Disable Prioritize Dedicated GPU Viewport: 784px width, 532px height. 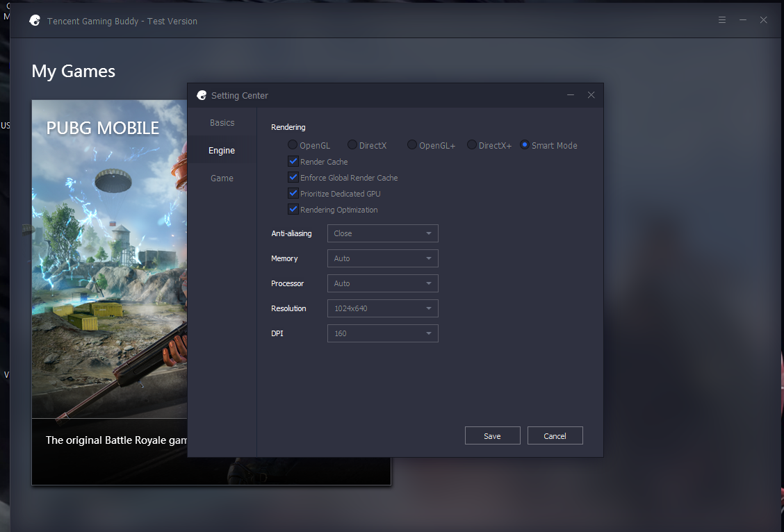coord(293,193)
